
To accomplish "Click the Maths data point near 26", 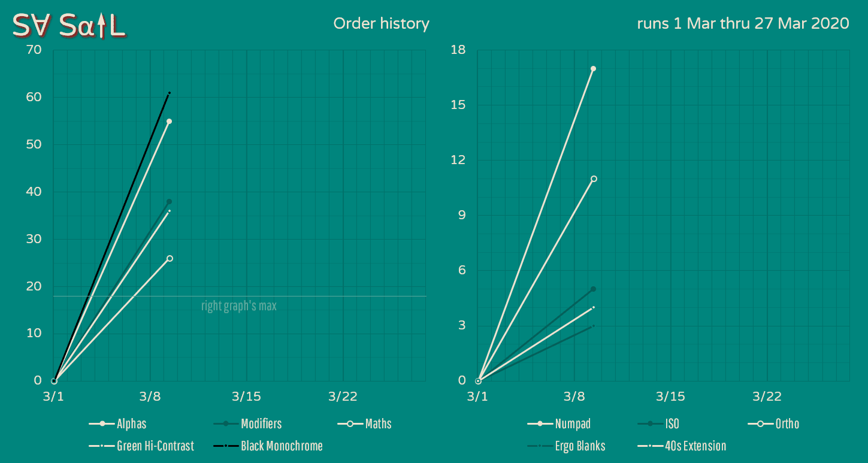I will pyautogui.click(x=170, y=258).
